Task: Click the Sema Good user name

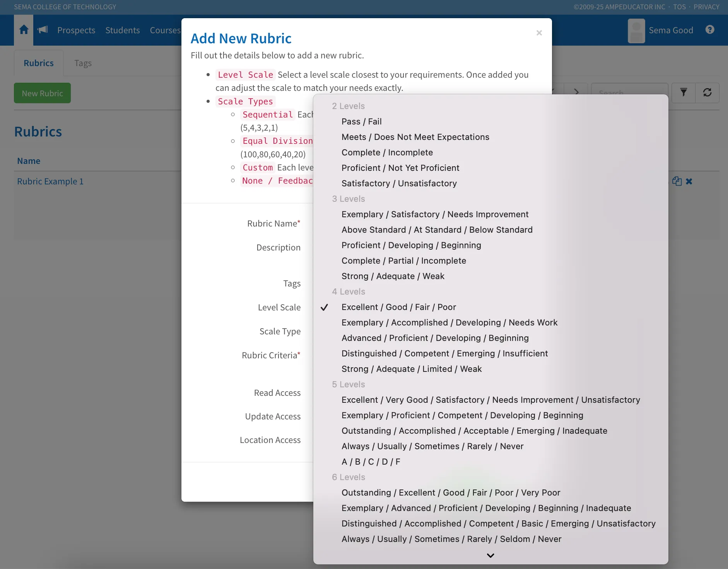Action: (671, 30)
